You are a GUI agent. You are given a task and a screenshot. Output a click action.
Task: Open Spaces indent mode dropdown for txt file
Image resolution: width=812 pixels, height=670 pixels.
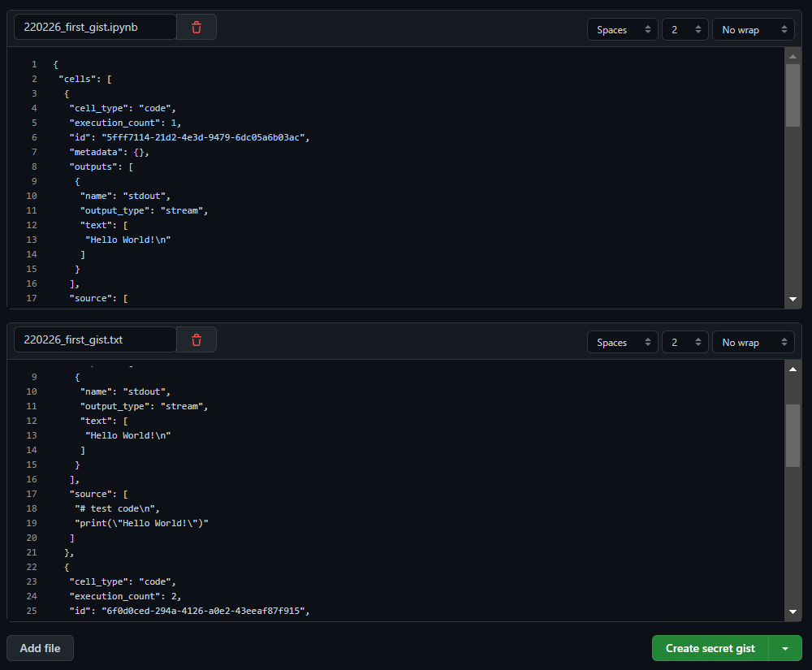pyautogui.click(x=623, y=342)
